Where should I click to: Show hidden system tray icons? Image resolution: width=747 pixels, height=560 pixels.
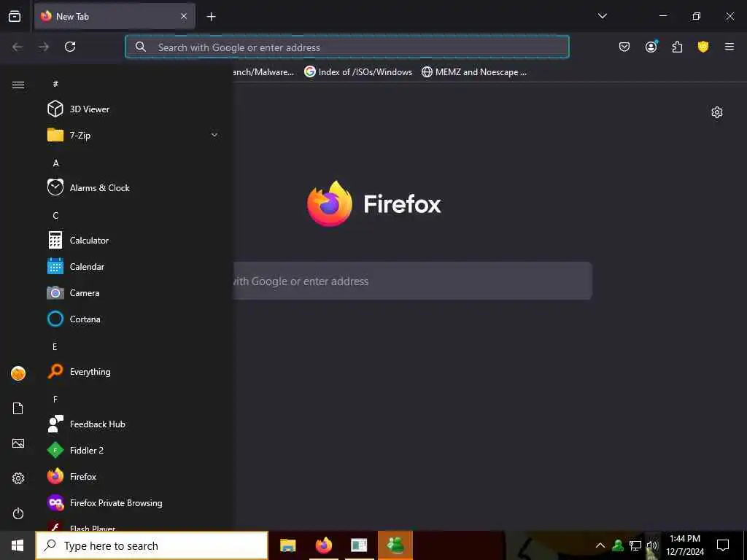[x=600, y=545]
